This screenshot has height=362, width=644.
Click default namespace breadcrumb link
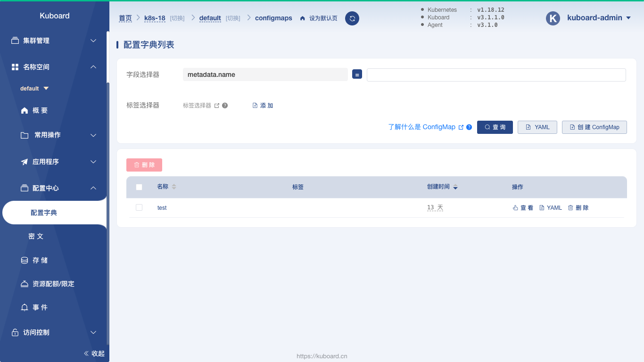tap(210, 18)
